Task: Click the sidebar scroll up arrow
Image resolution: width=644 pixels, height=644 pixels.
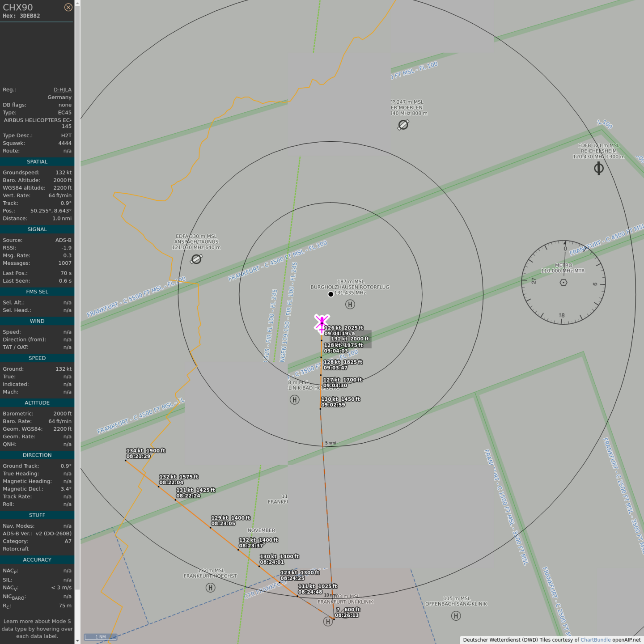Action: coord(77,3)
